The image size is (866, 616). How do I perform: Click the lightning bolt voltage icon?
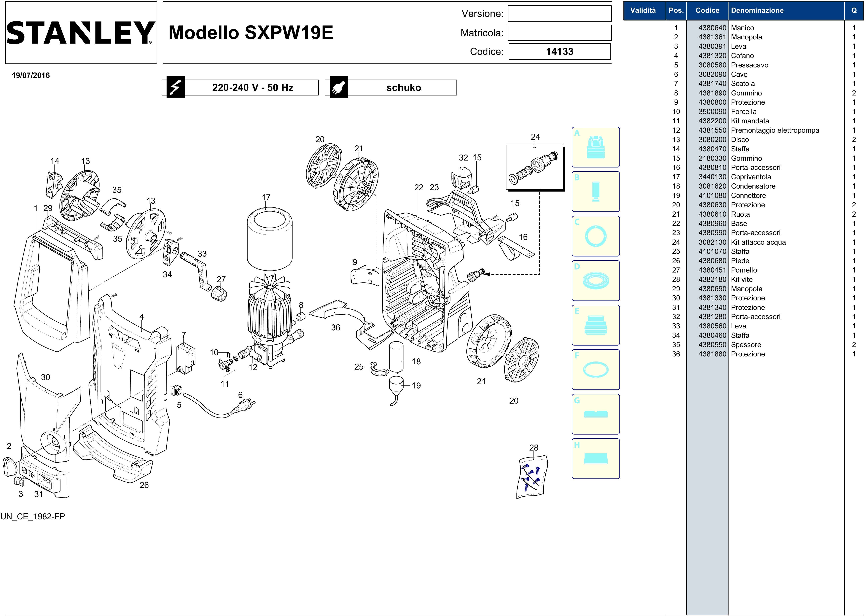tap(176, 88)
